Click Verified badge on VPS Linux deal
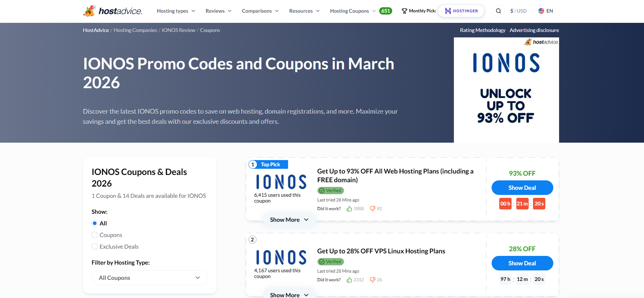The height and width of the screenshot is (298, 644). (331, 262)
